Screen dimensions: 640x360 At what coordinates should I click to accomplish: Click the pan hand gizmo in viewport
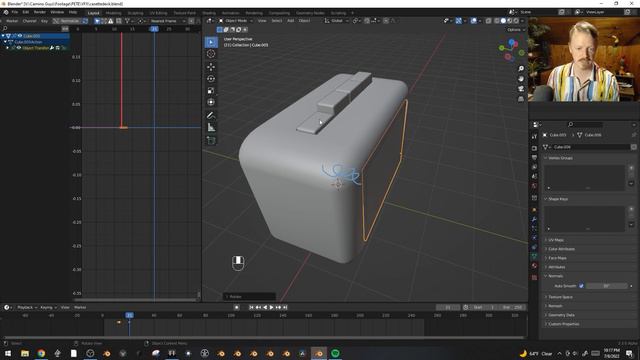[521, 79]
